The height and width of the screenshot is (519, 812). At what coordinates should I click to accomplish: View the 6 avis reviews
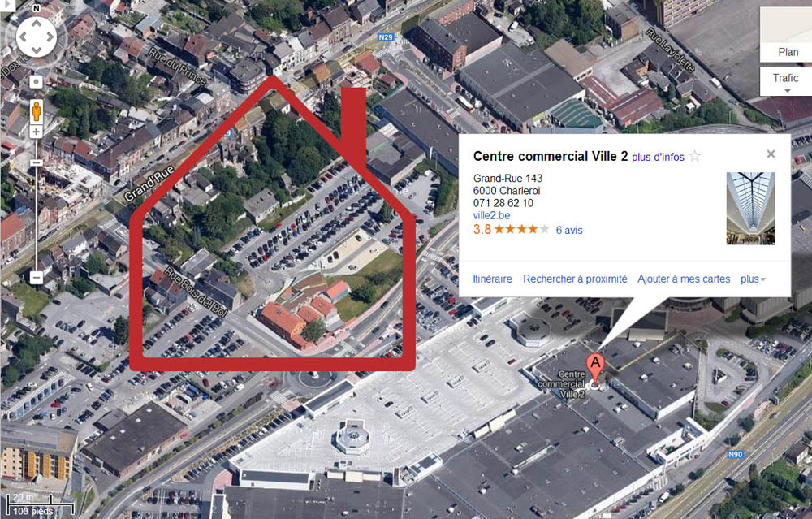pos(569,230)
